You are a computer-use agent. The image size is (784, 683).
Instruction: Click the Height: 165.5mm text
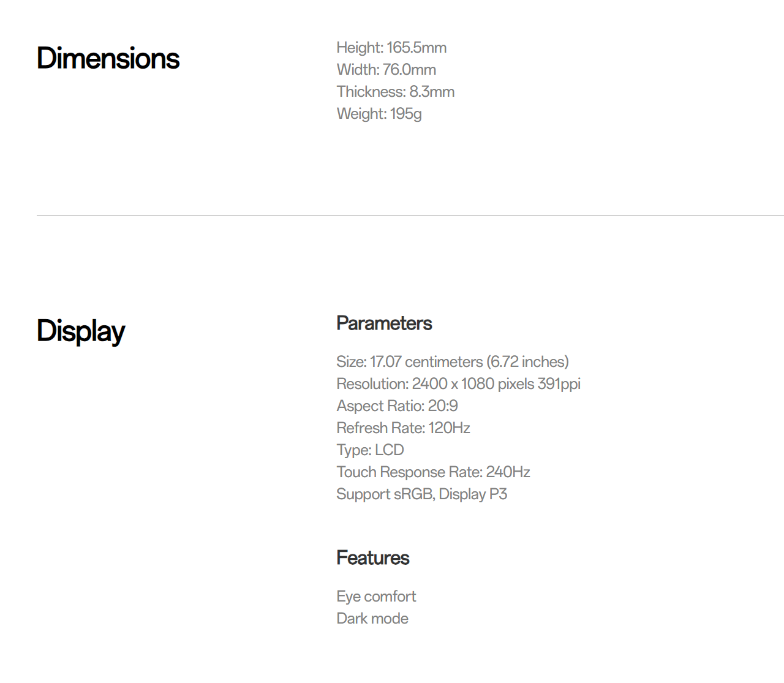[x=391, y=48]
